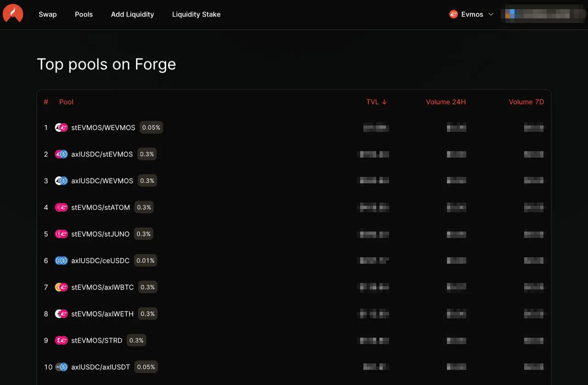Click the axlUSDC/stEVMOS token pair icon
Screen dimensions: 588x385
click(61, 154)
